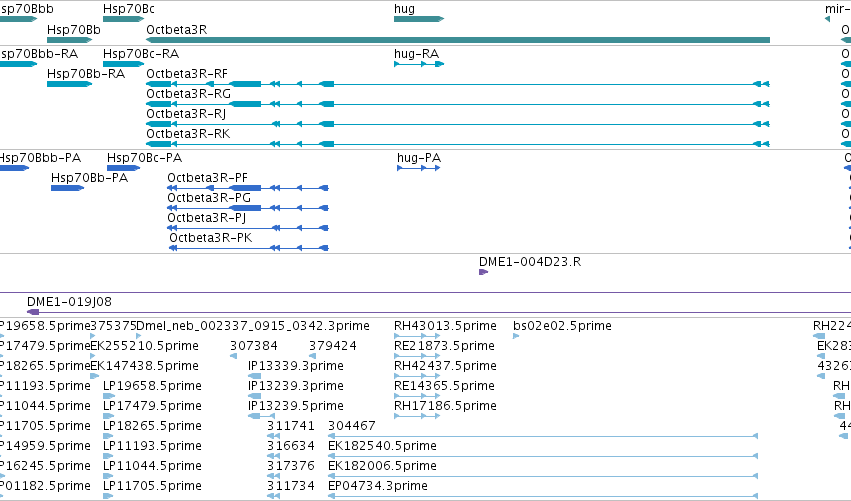851x501 pixels.
Task: Click the EK182540.5prime EST label
Action: (382, 447)
